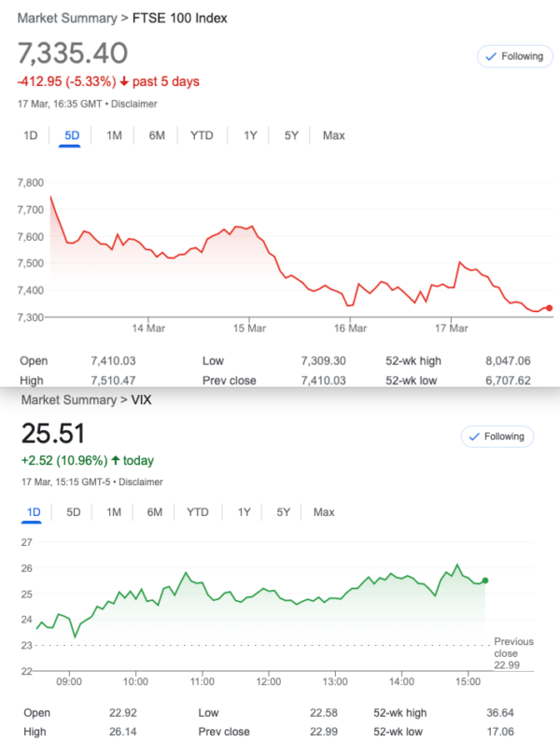Open the Disclaimer link under FTSE 100 price
Image resolution: width=560 pixels, height=741 pixels.
tap(133, 104)
